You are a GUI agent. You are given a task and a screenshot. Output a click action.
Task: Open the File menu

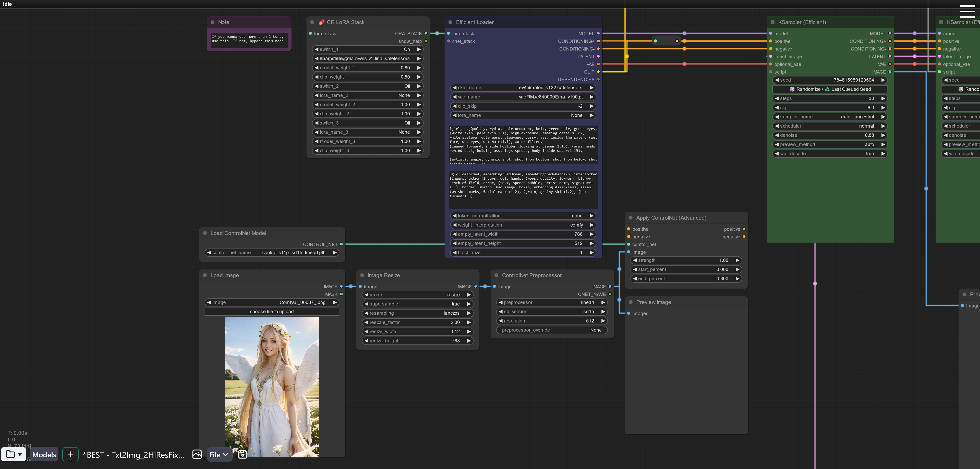tap(219, 454)
